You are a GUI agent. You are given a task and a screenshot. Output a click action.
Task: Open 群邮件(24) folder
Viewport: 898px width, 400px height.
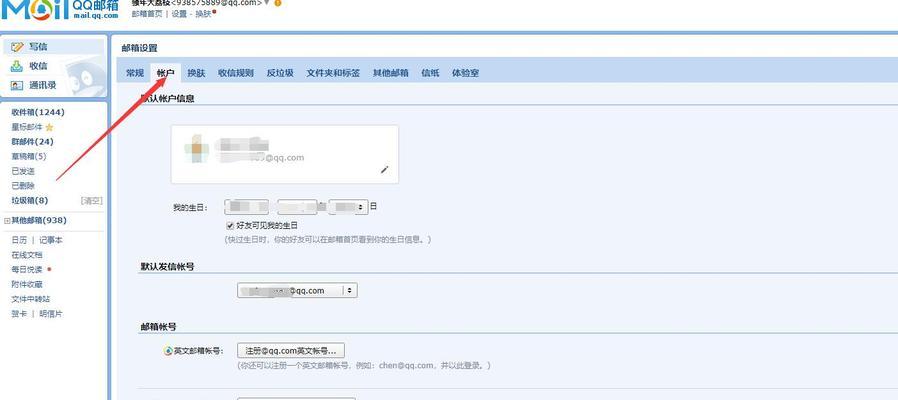click(x=32, y=142)
